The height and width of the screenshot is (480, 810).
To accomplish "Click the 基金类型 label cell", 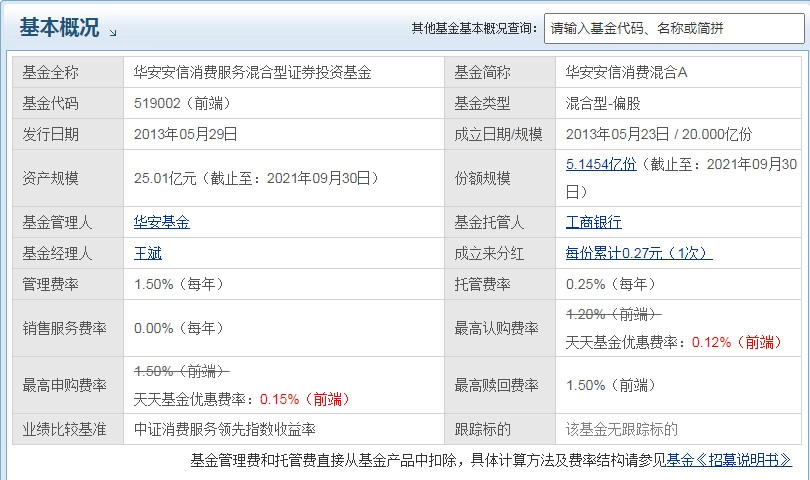I will (500, 103).
